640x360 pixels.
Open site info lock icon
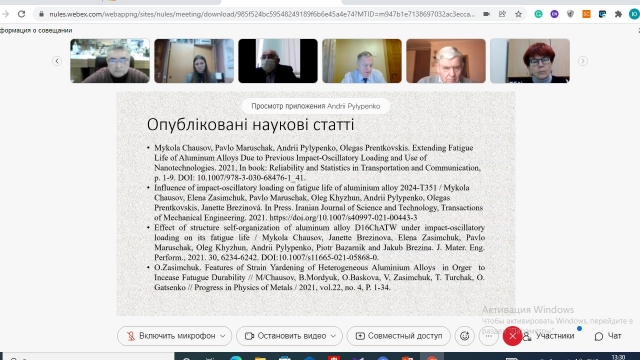point(41,14)
